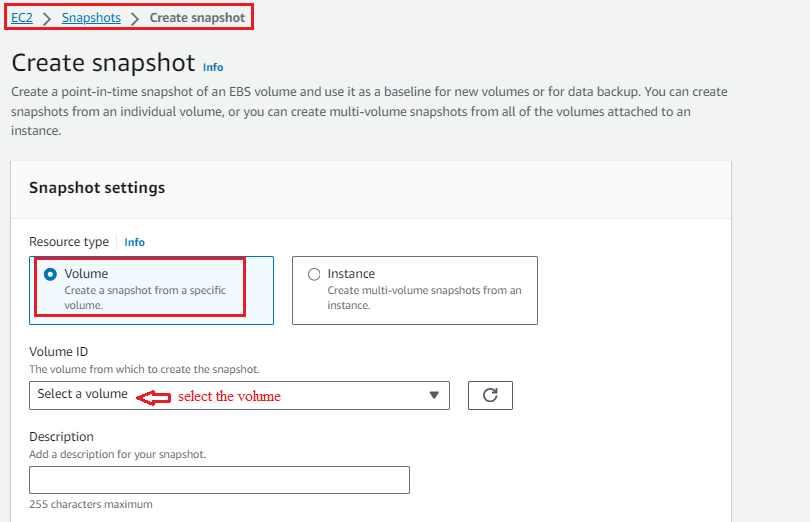
Task: Click the Volume ID field label
Action: point(58,351)
